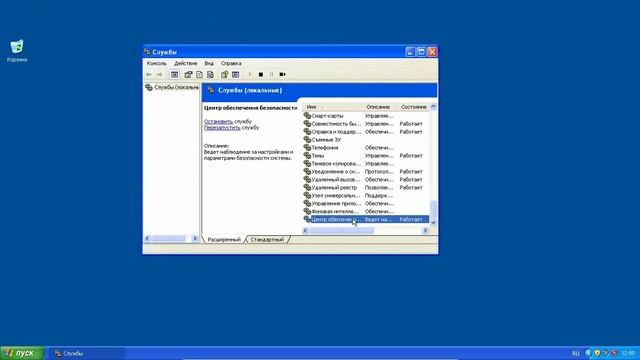This screenshot has width=640, height=360.
Task: Click the console tree pane scroll-right arrow
Action: click(x=195, y=238)
